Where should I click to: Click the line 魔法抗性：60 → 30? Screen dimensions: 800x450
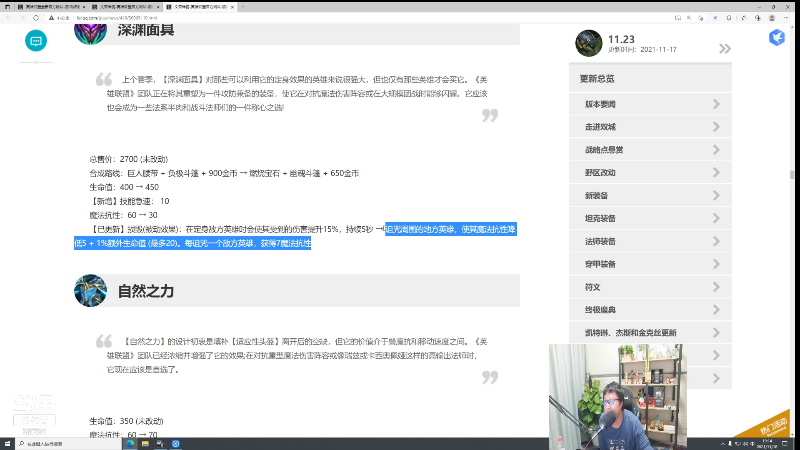coord(123,215)
